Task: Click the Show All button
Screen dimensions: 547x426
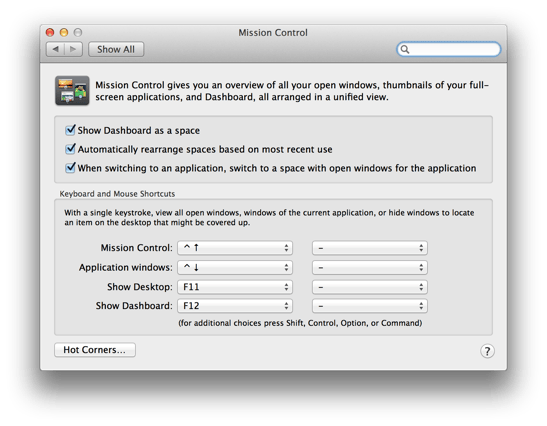Action: pos(116,49)
